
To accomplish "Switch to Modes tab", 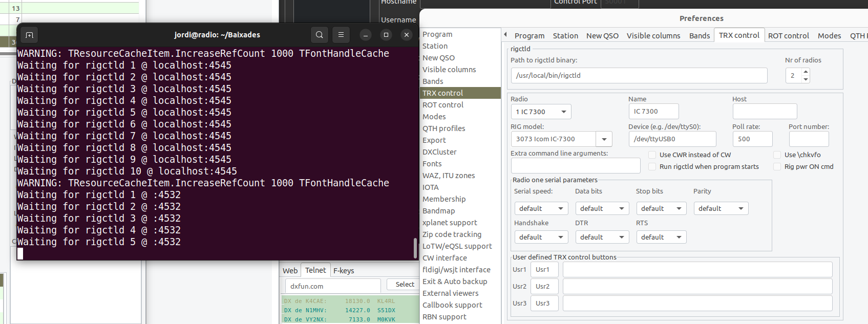I will [829, 36].
